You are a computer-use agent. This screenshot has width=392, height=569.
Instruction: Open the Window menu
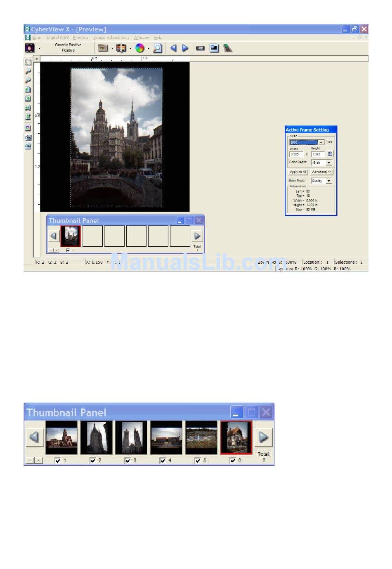pyautogui.click(x=141, y=38)
